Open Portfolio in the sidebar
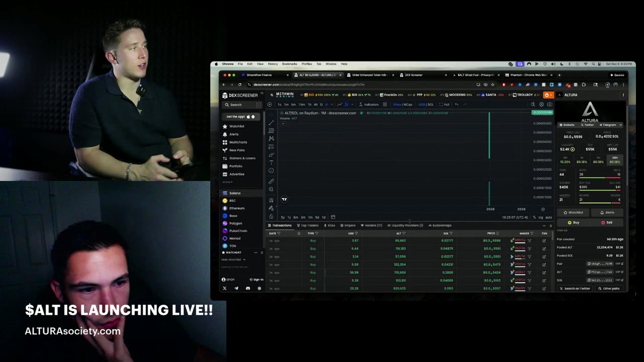This screenshot has height=362, width=644. [232, 166]
